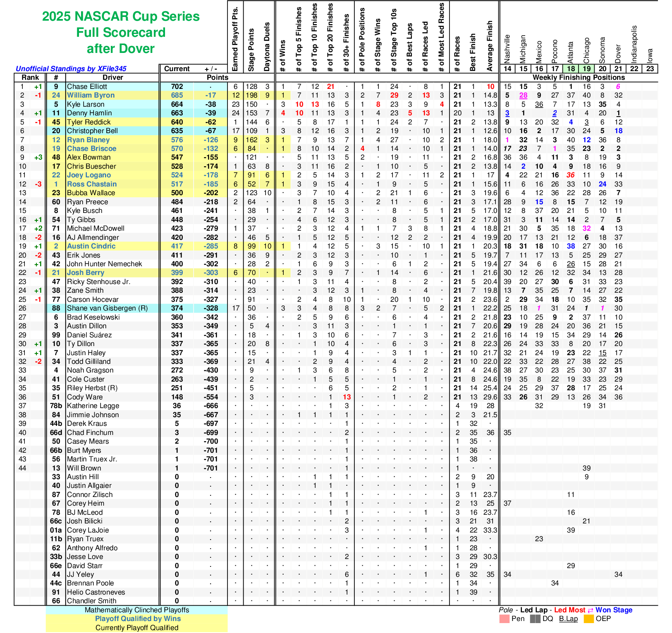Click 'Currently Playoff Qualified' legend bar
Viewport: 672px width, 633px height.
[136, 628]
